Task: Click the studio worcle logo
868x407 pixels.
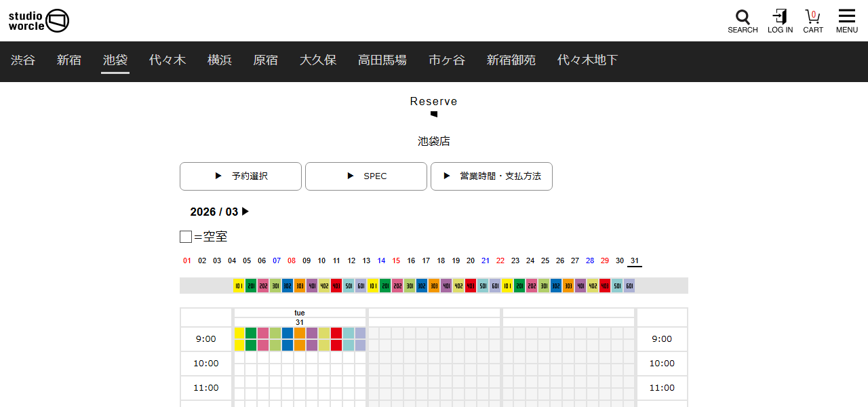Action: pos(39,20)
